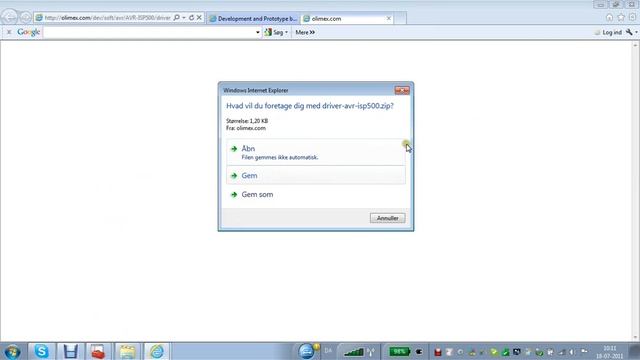
Task: Open the floppy disk taskbar application
Action: (70, 351)
